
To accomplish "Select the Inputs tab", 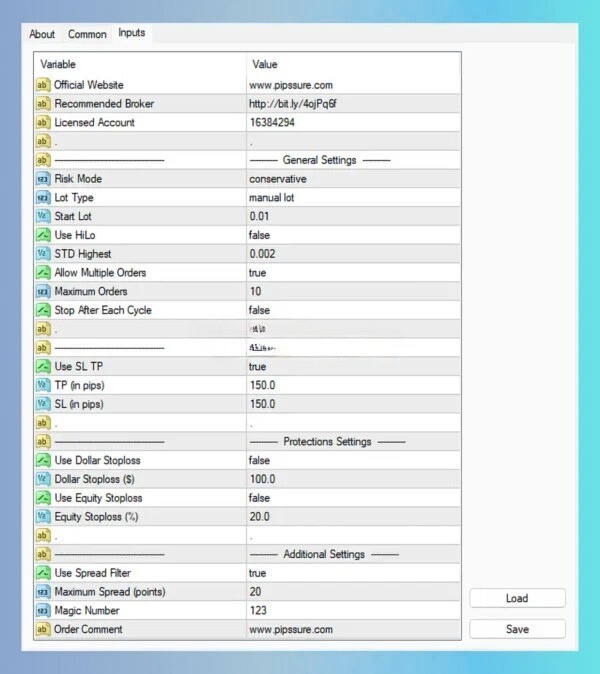I will (x=132, y=33).
